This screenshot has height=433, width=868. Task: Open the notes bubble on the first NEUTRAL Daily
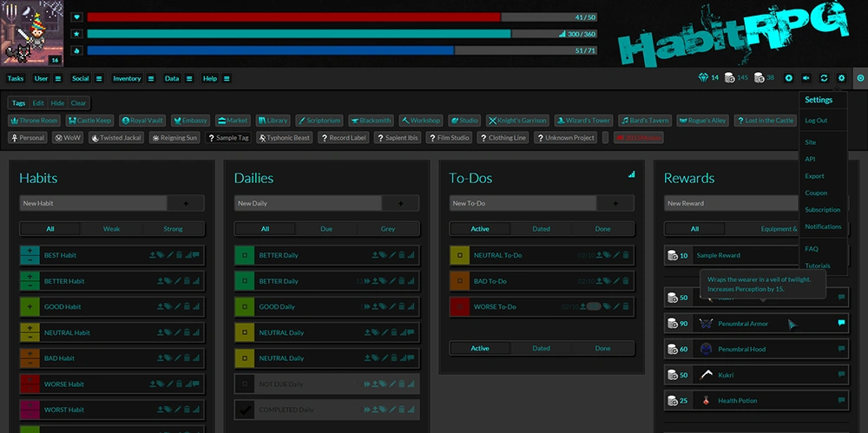(x=411, y=333)
